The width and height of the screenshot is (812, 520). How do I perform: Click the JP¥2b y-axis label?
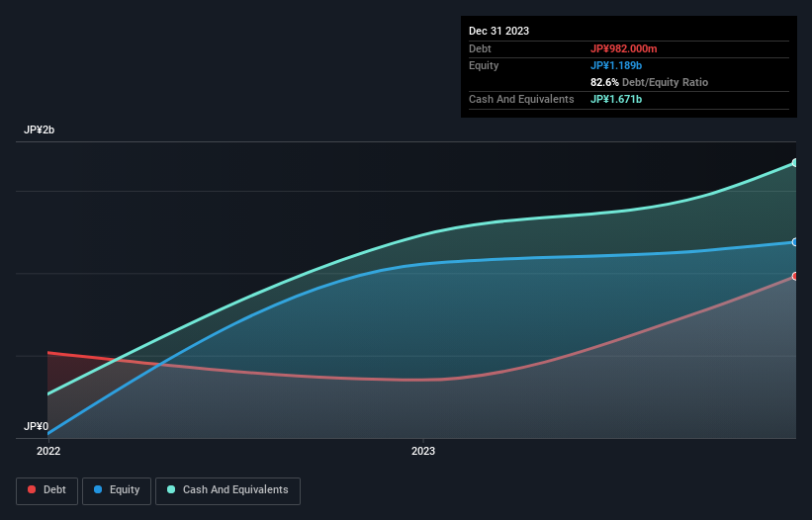[39, 130]
